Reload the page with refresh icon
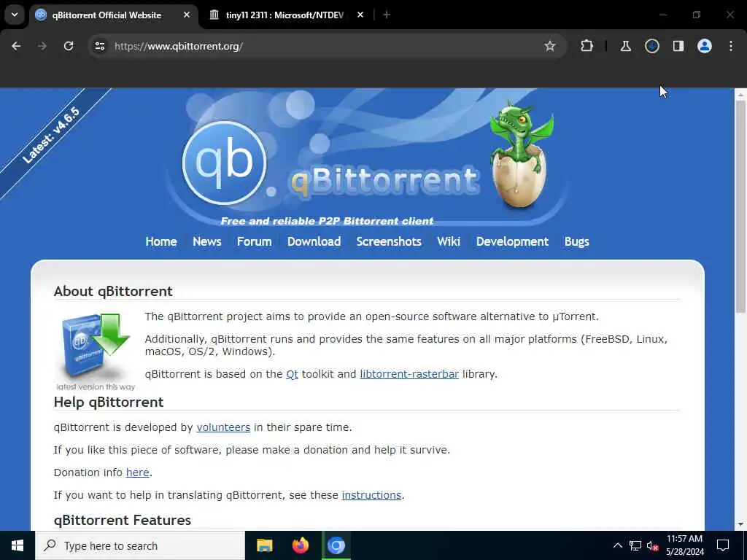The height and width of the screenshot is (560, 747). (69, 46)
